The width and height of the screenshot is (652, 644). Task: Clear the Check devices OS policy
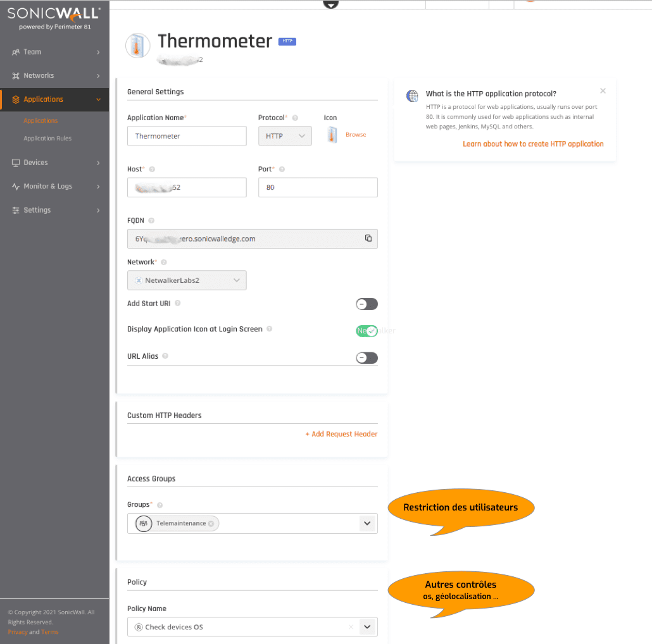[351, 627]
